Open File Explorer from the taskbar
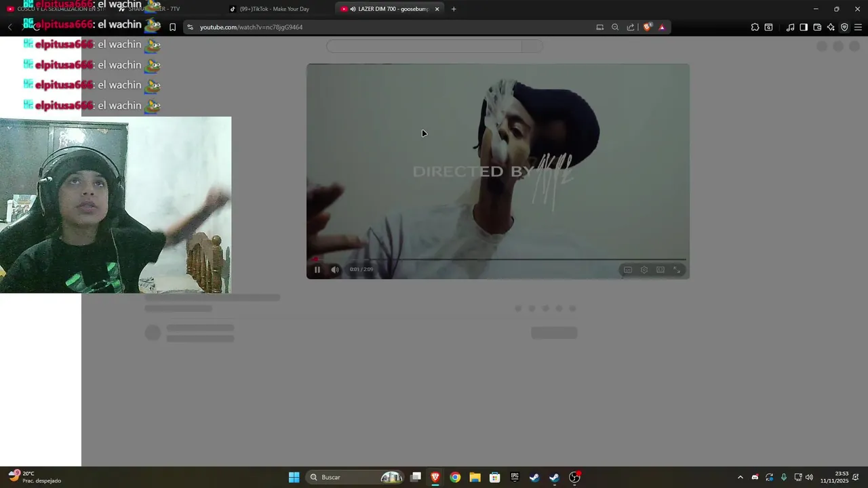This screenshot has width=868, height=488. [475, 477]
